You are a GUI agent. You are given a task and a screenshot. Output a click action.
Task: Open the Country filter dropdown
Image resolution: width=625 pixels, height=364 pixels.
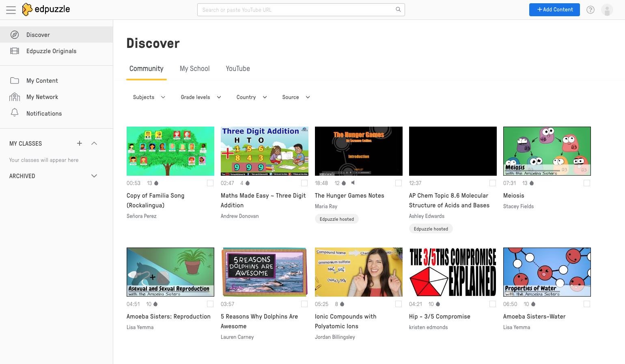(x=252, y=97)
